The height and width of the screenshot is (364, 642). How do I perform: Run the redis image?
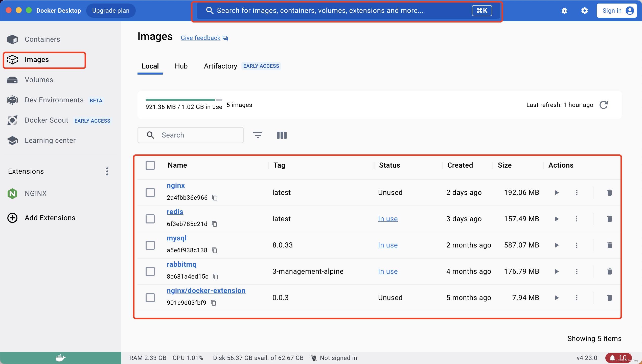(x=557, y=219)
